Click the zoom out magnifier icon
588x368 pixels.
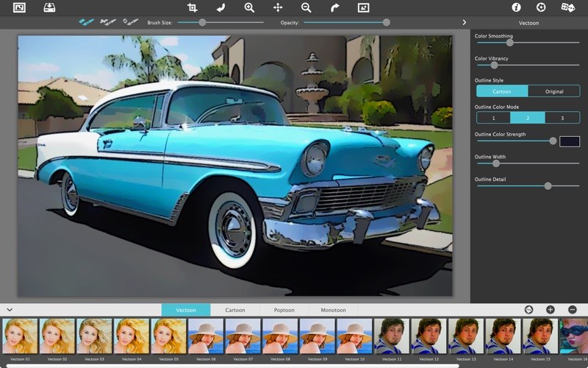tap(306, 7)
